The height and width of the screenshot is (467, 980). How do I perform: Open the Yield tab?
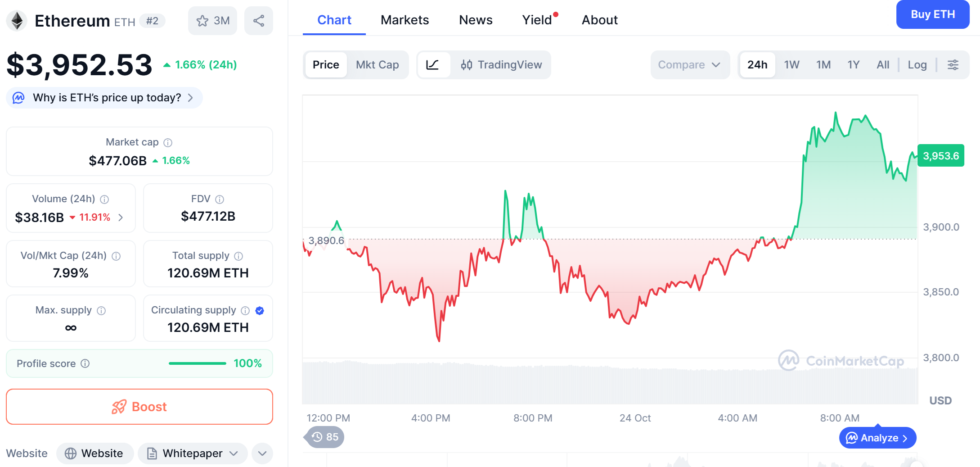click(x=537, y=20)
